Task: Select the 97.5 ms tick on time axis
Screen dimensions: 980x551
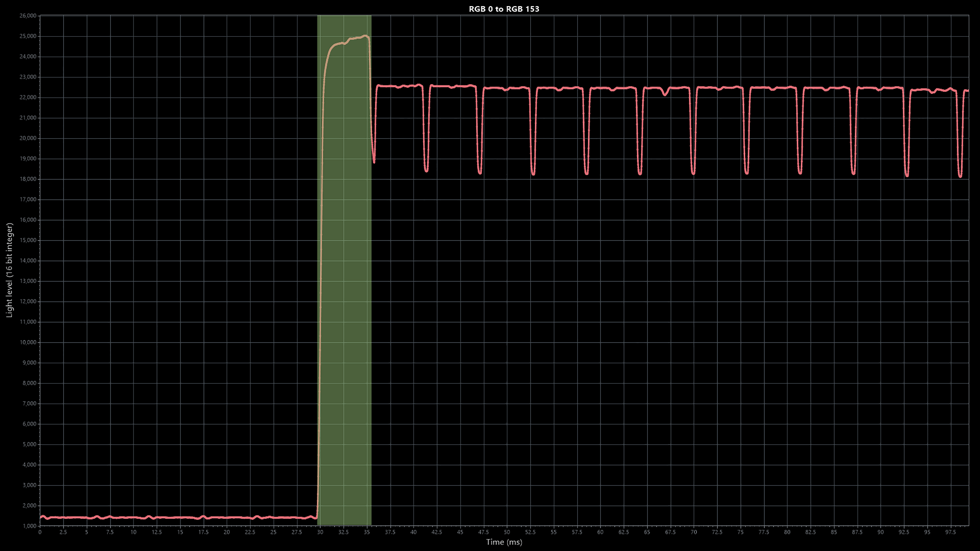Action: 950,532
